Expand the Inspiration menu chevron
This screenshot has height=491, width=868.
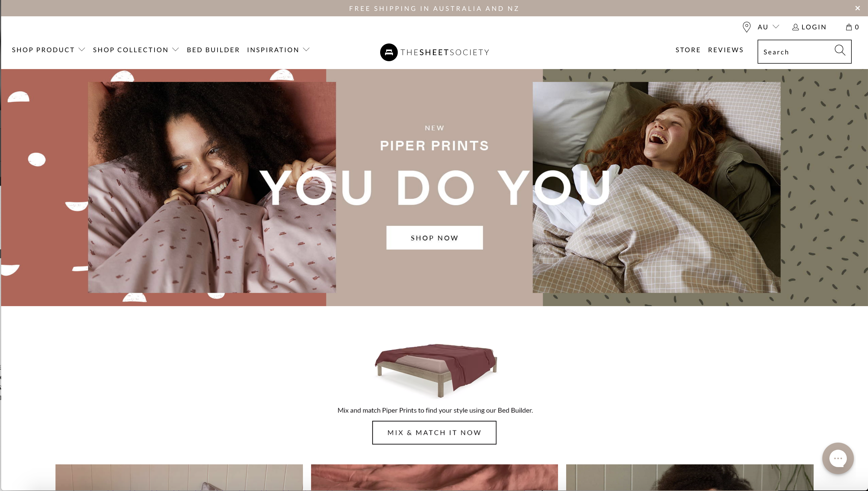306,49
